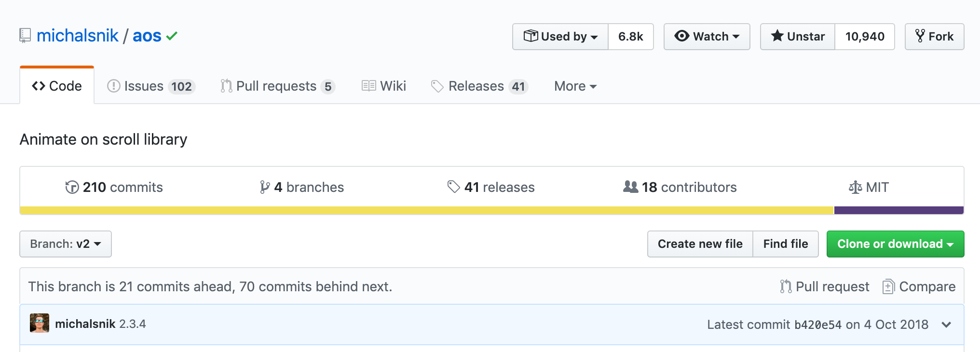Open the Used by dropdown
This screenshot has height=352, width=980.
(x=560, y=37)
